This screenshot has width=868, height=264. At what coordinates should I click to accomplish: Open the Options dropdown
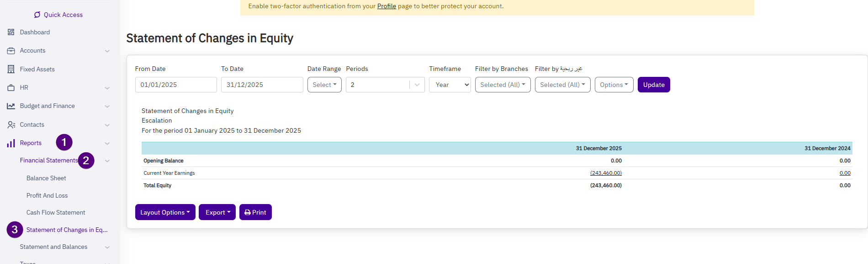point(614,85)
